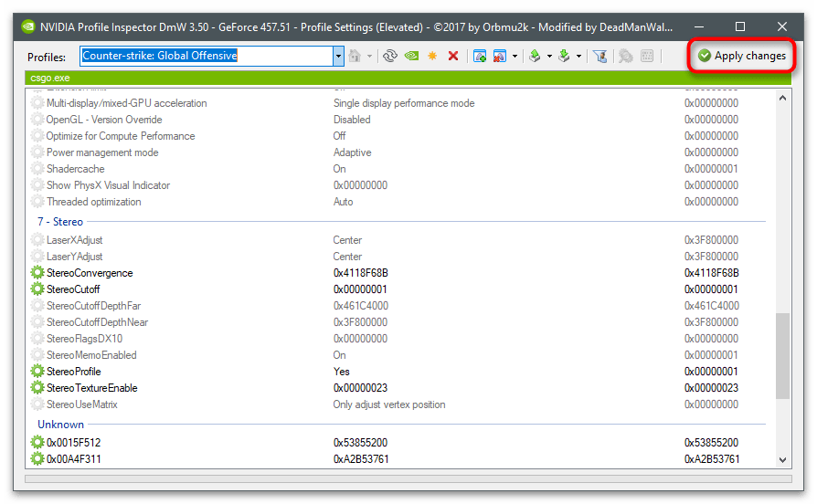Click gray gear icon beside Threaded optimization

pos(37,202)
